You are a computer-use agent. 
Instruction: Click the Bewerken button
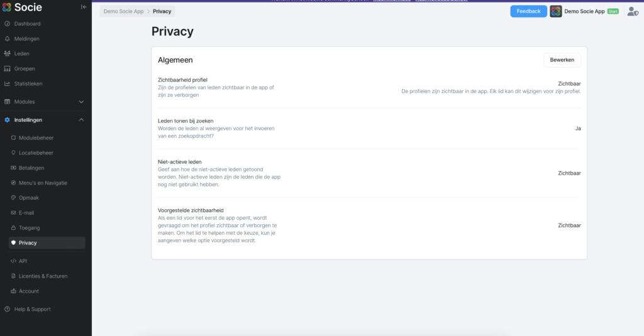coord(562,60)
